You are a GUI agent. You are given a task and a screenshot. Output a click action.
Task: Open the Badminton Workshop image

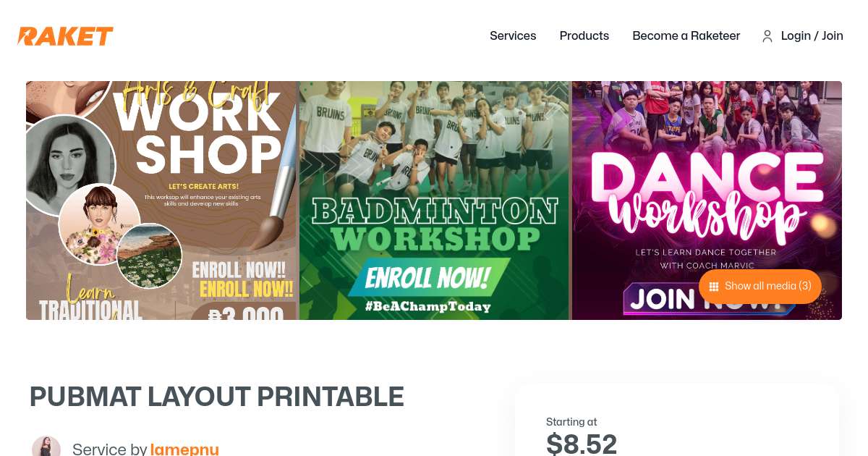click(434, 200)
